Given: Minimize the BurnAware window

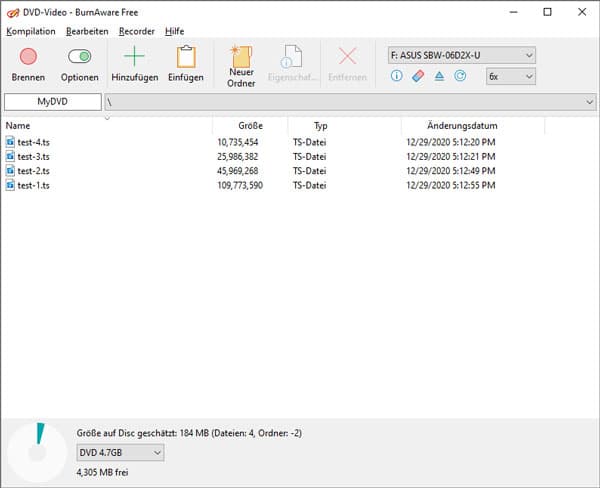Looking at the screenshot, I should (514, 12).
